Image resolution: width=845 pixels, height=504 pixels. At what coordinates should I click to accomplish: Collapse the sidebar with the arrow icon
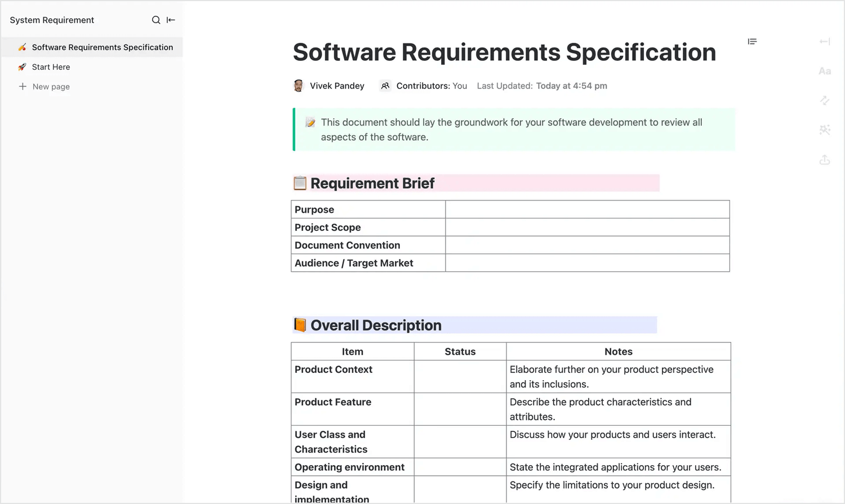(x=171, y=20)
